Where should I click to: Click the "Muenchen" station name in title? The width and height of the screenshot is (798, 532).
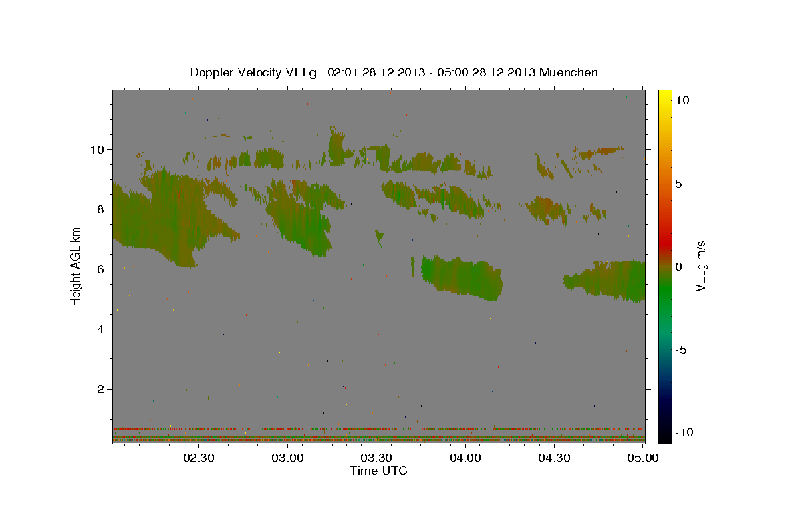tap(569, 72)
